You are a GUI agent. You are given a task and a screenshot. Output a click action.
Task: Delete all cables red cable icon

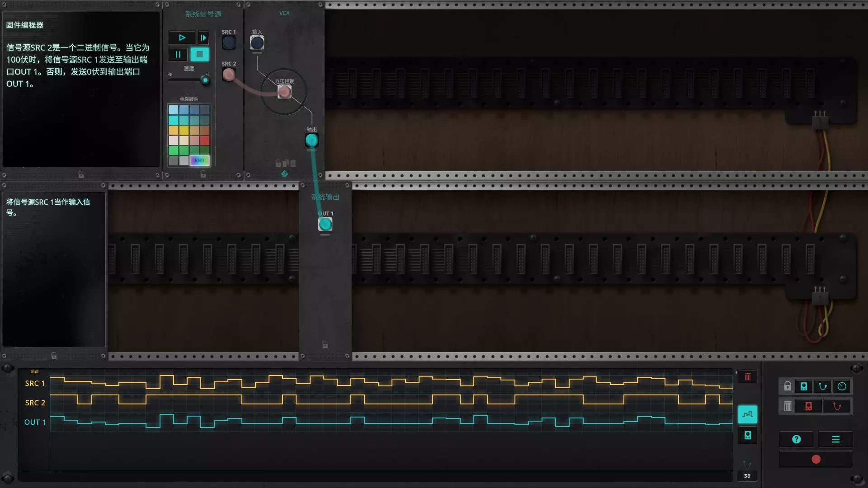pyautogui.click(x=837, y=406)
